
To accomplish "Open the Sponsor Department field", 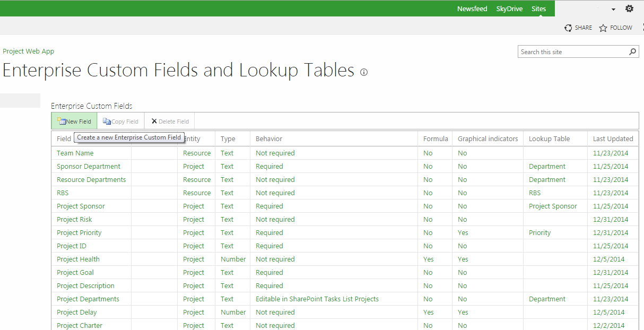I will coord(89,167).
